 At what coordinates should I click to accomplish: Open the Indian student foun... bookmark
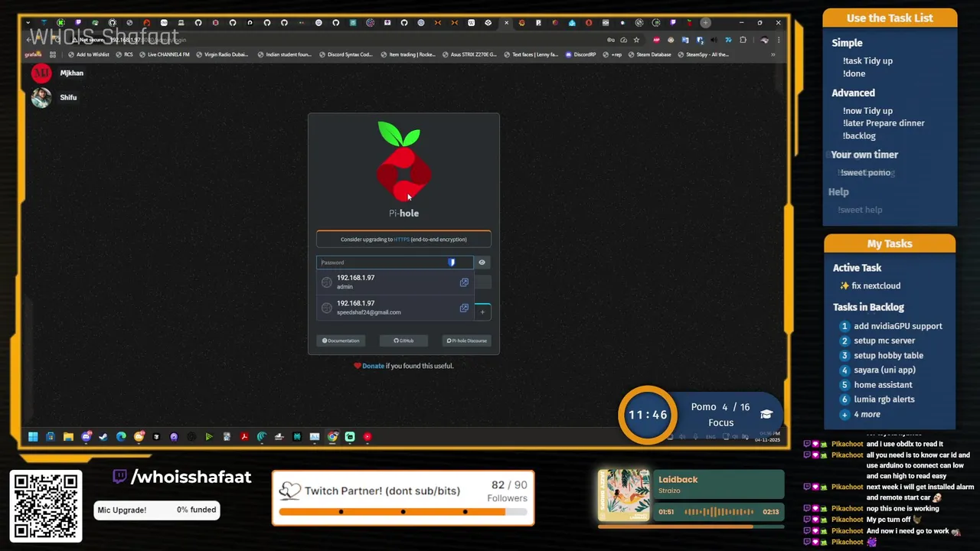point(284,54)
